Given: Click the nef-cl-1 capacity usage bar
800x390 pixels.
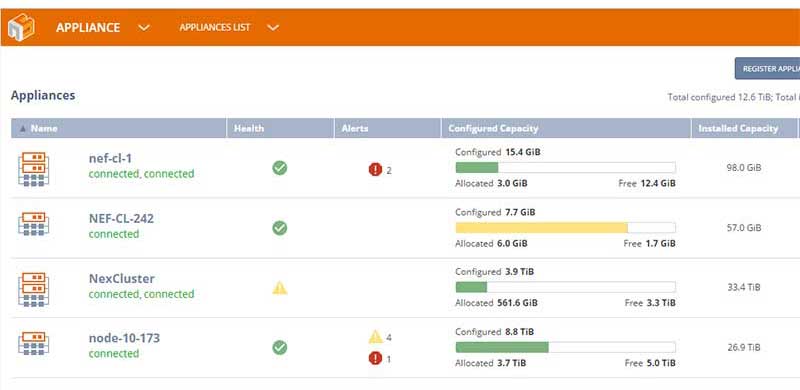Looking at the screenshot, I should point(565,167).
